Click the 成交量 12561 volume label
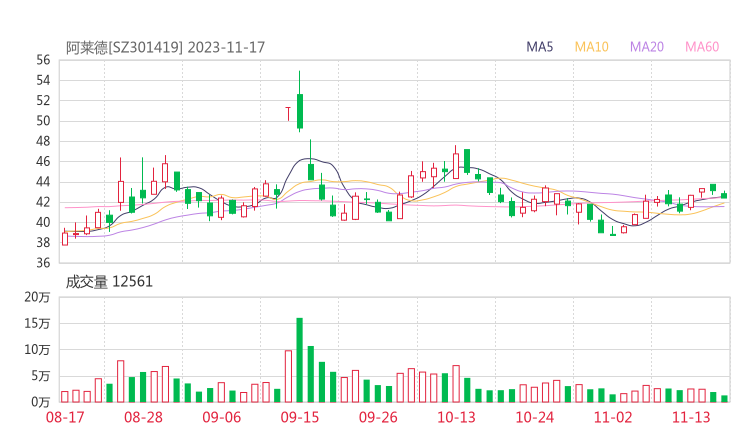Viewport: 740px width, 440px height. tap(109, 281)
